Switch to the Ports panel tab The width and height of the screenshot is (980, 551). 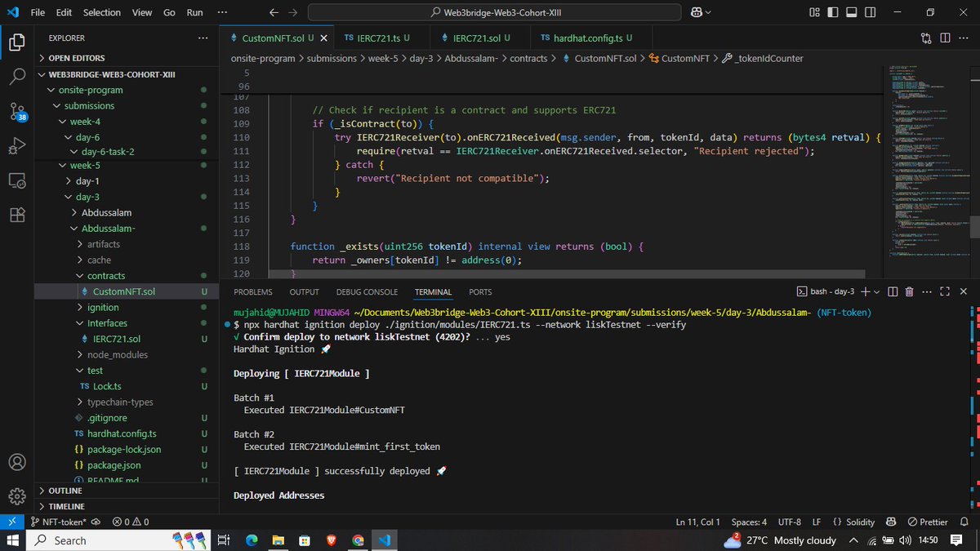pyautogui.click(x=480, y=291)
